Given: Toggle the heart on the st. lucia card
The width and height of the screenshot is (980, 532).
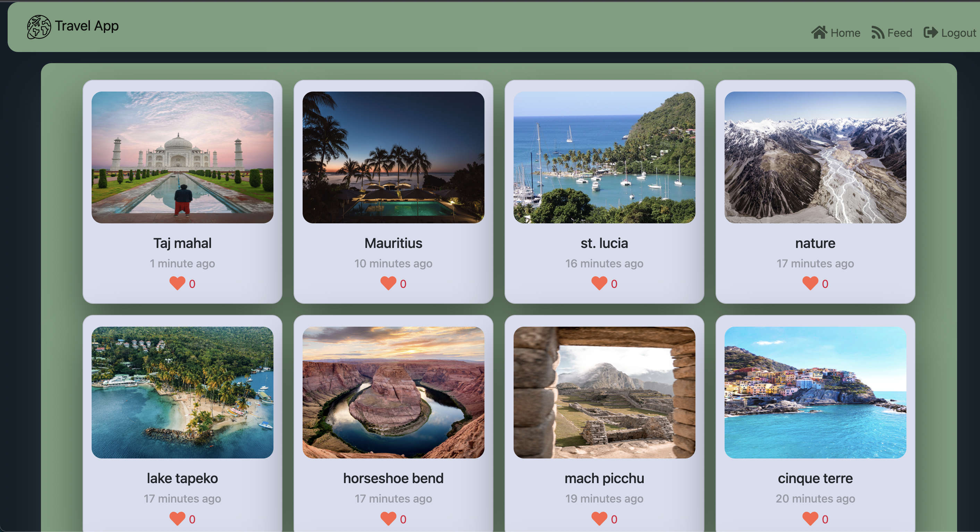Looking at the screenshot, I should pyautogui.click(x=599, y=283).
